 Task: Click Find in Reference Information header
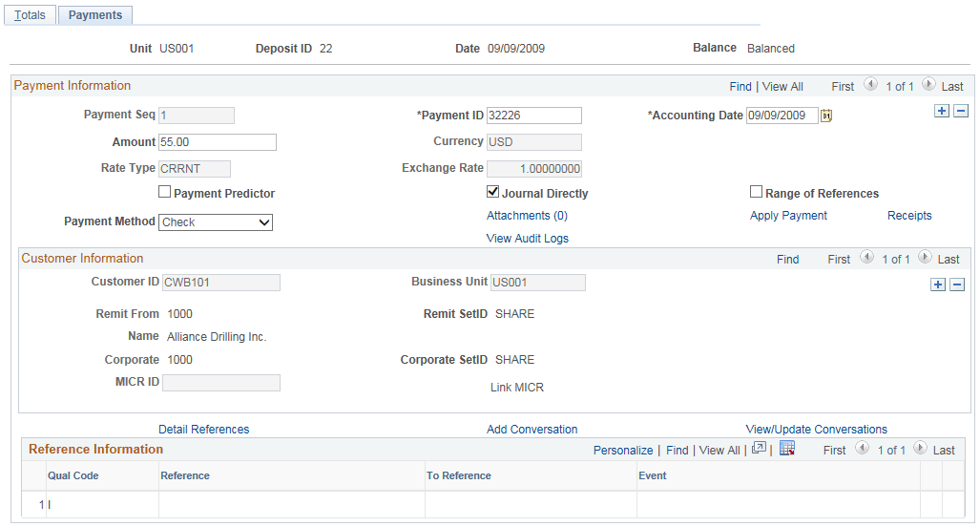click(x=677, y=451)
